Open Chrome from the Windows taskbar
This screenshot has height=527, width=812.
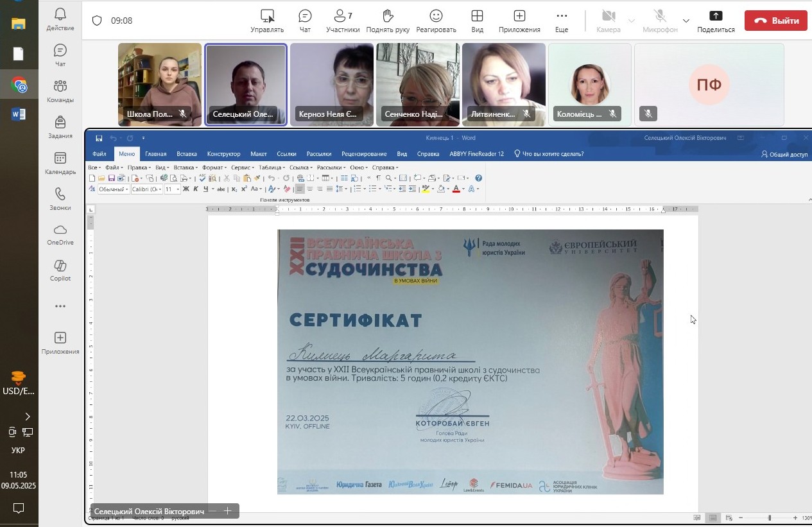pyautogui.click(x=19, y=85)
